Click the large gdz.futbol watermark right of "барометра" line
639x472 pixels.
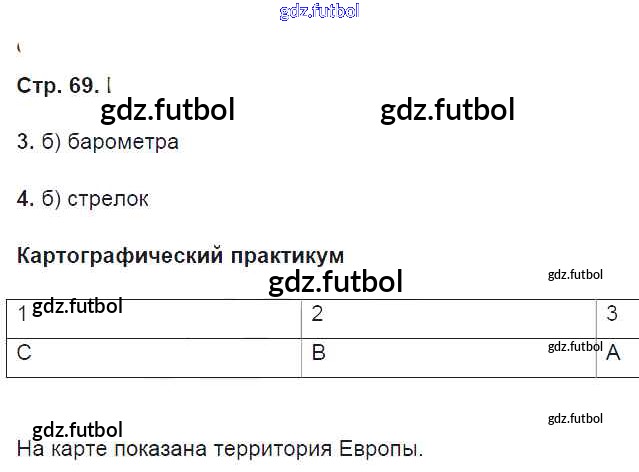447,110
